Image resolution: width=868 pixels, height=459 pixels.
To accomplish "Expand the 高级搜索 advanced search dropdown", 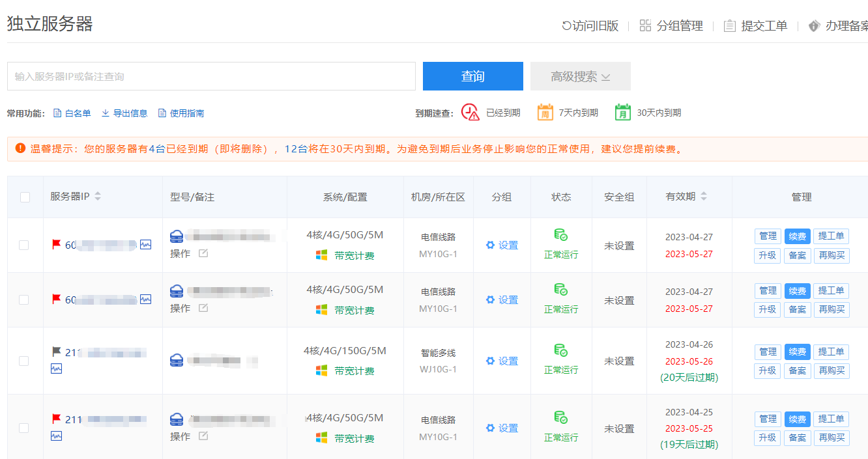I will [580, 76].
